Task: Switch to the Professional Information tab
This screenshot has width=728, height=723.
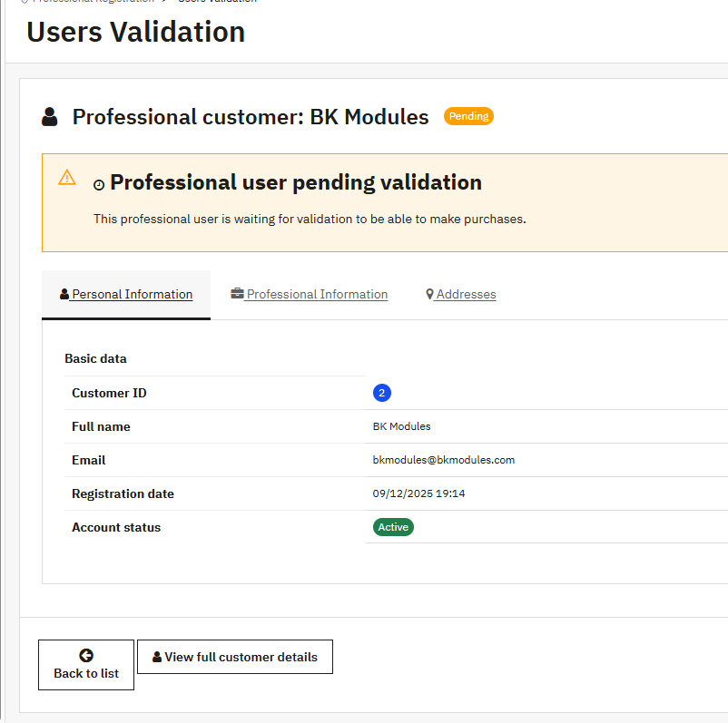Action: [309, 294]
